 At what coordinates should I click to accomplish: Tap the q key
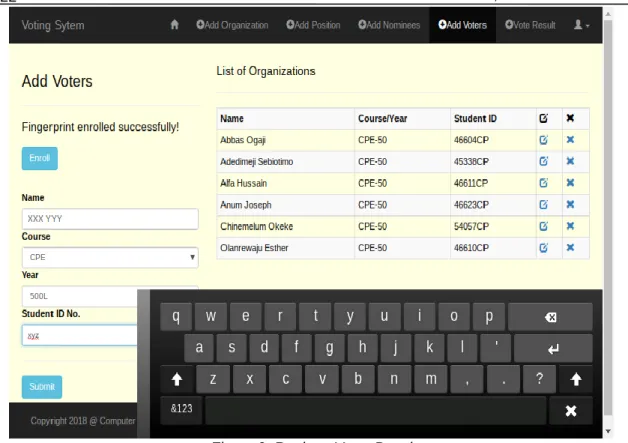(176, 316)
